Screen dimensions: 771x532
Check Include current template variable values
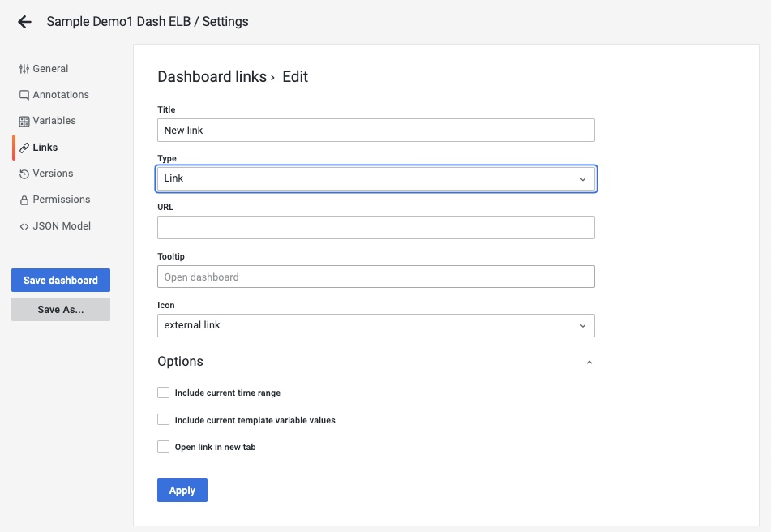[163, 419]
